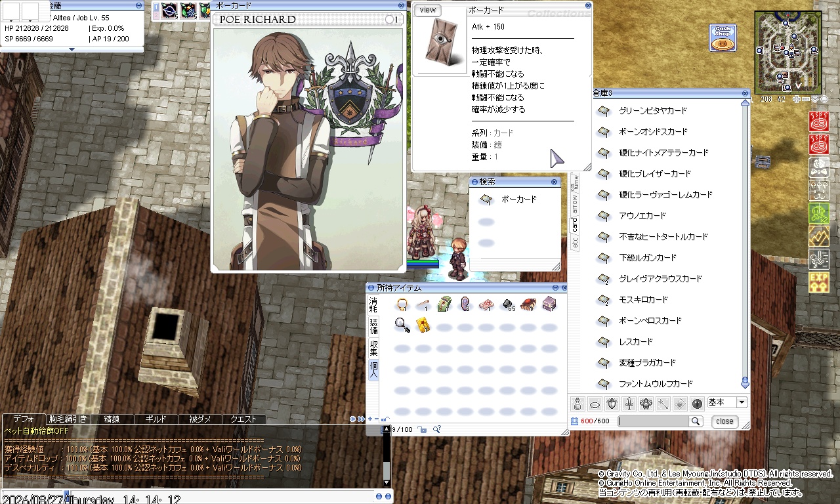Click the minimap zoom-out minus icon
Screen dimensions: 840x504
coord(806,99)
